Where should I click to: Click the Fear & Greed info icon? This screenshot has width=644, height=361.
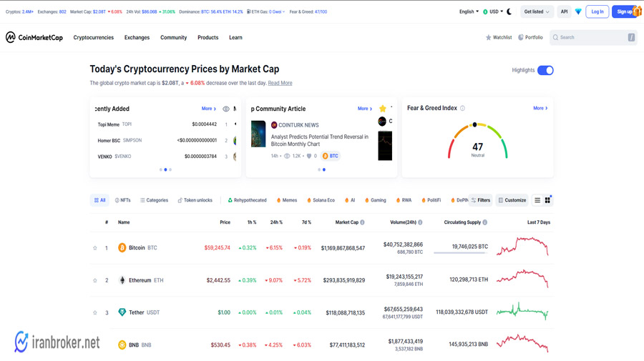click(x=462, y=109)
